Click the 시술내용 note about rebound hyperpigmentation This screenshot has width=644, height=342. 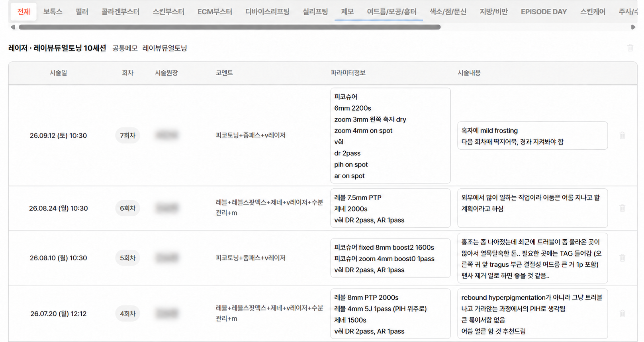(x=532, y=314)
